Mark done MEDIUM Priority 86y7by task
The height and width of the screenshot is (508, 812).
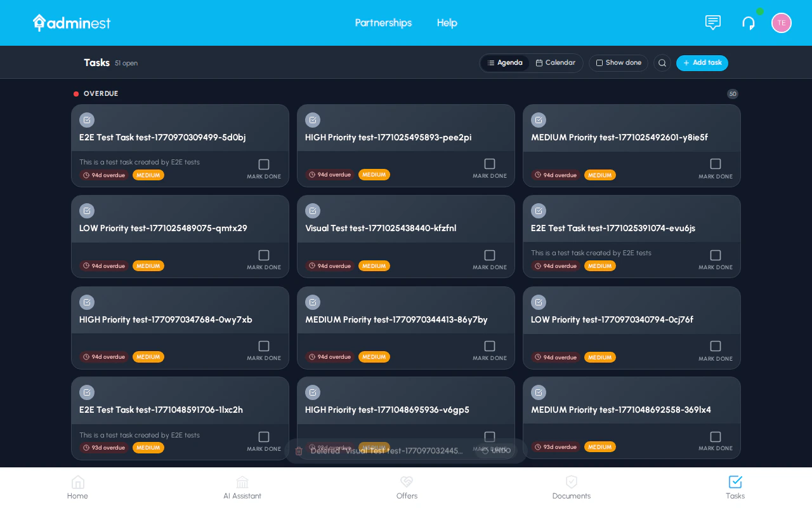490,346
